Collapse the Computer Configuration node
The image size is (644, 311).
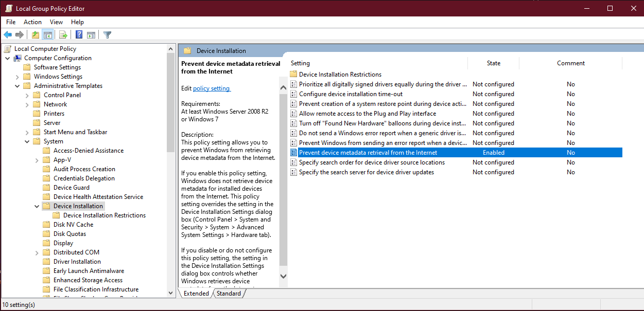[7, 58]
